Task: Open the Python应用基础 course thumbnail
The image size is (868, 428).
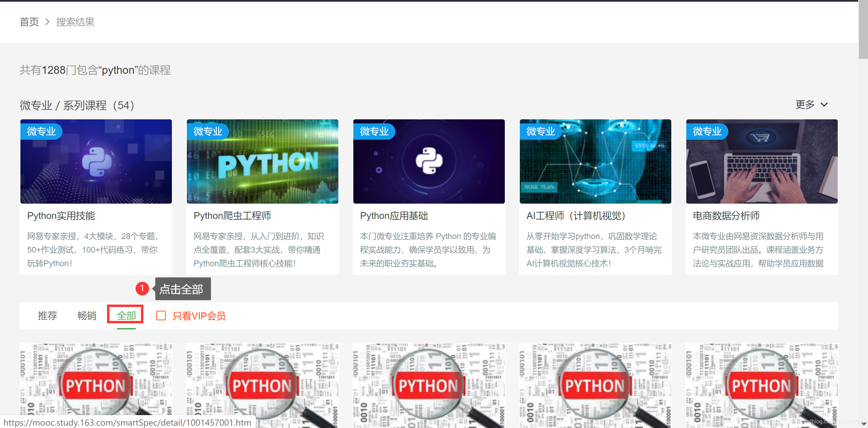Action: tap(429, 161)
